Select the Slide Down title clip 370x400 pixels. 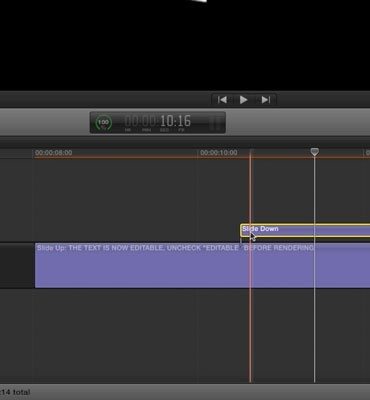(305, 230)
